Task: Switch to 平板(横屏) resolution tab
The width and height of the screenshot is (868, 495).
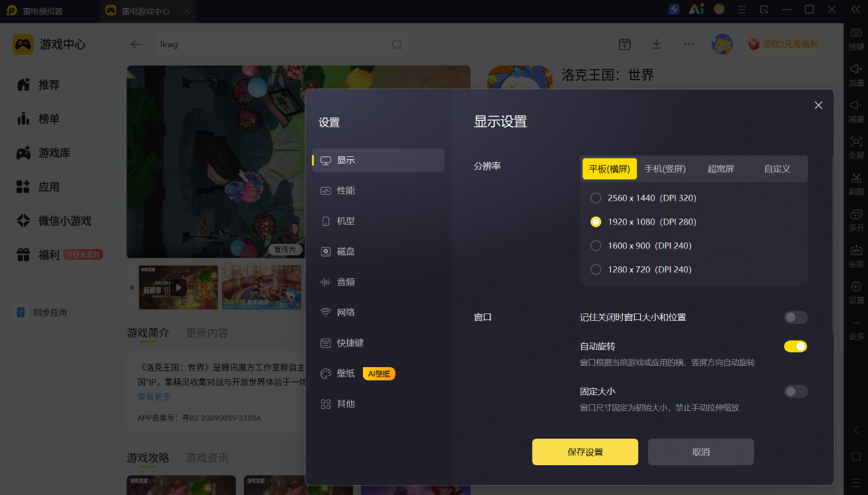Action: tap(610, 169)
